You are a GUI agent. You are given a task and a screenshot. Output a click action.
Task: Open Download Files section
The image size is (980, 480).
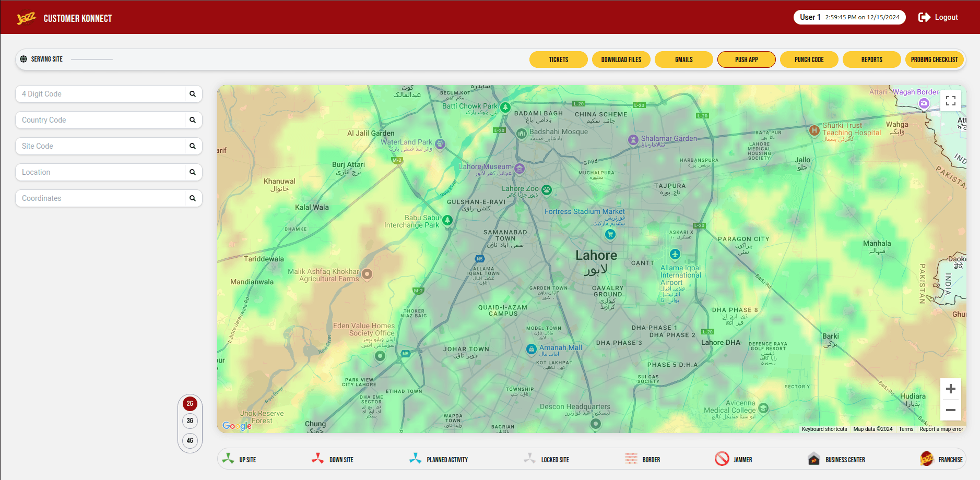(x=621, y=59)
